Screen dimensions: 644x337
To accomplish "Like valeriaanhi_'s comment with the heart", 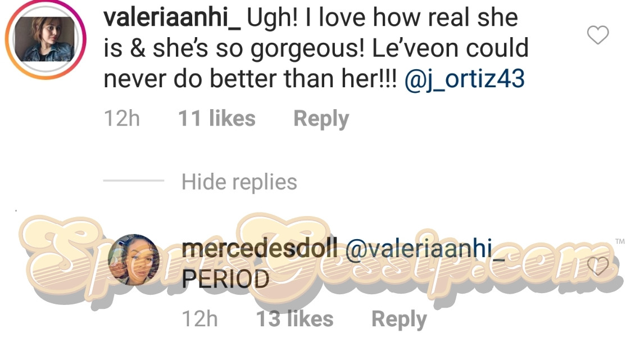I will point(598,36).
